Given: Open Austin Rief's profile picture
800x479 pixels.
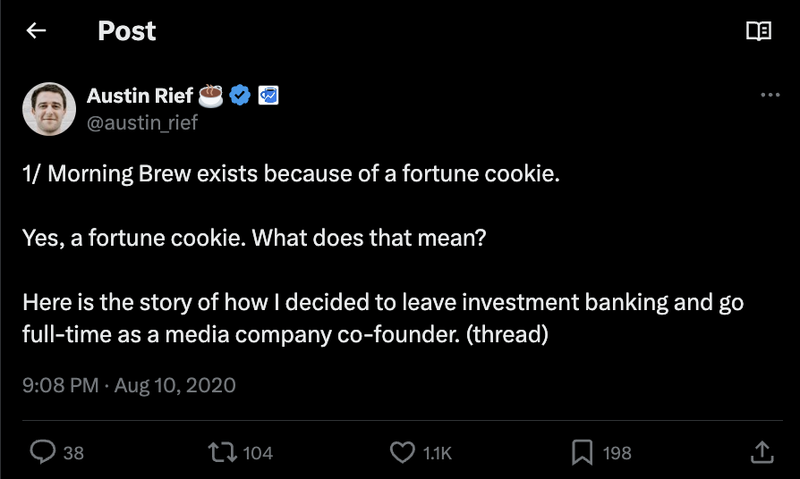Looking at the screenshot, I should point(48,108).
